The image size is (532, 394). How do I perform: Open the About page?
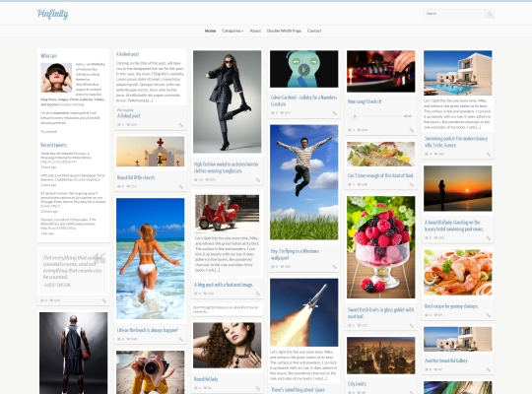pyautogui.click(x=255, y=31)
